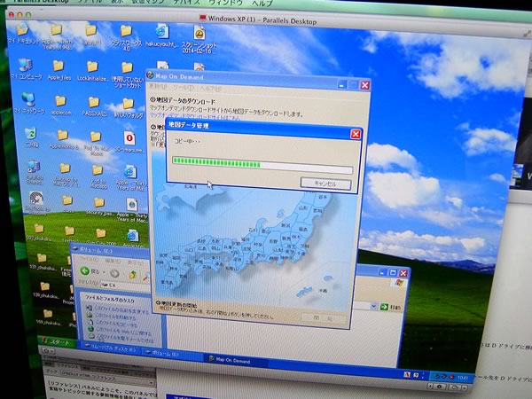
Task: Open the Parallels Shared Folders icon
Action: point(34,167)
